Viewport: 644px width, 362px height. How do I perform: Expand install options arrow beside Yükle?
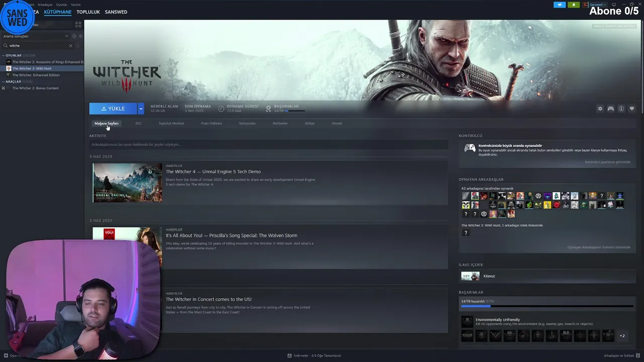(x=141, y=109)
